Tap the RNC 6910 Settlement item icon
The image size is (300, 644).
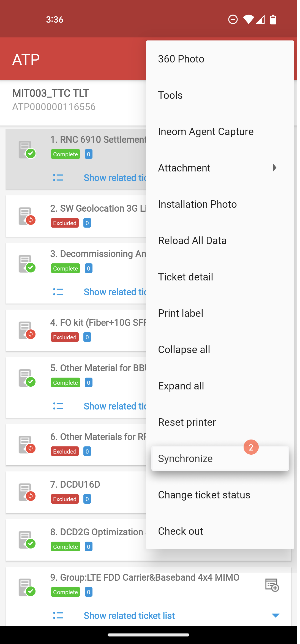tap(27, 150)
